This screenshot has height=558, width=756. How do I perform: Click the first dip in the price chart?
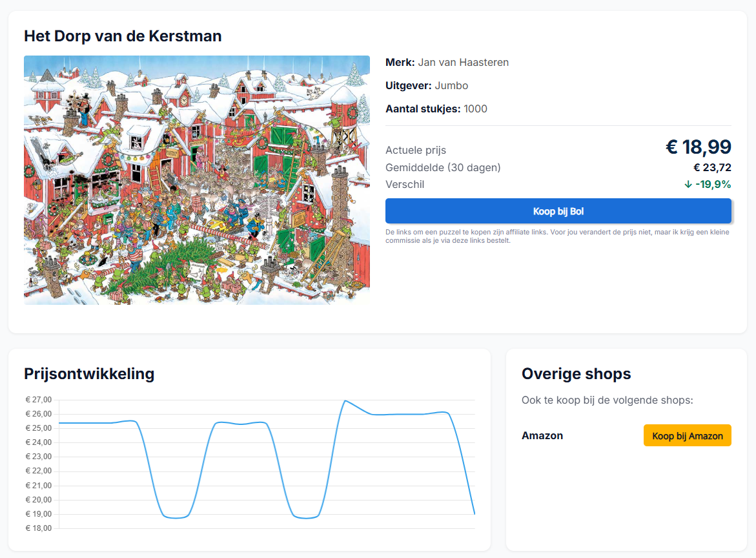(x=174, y=517)
